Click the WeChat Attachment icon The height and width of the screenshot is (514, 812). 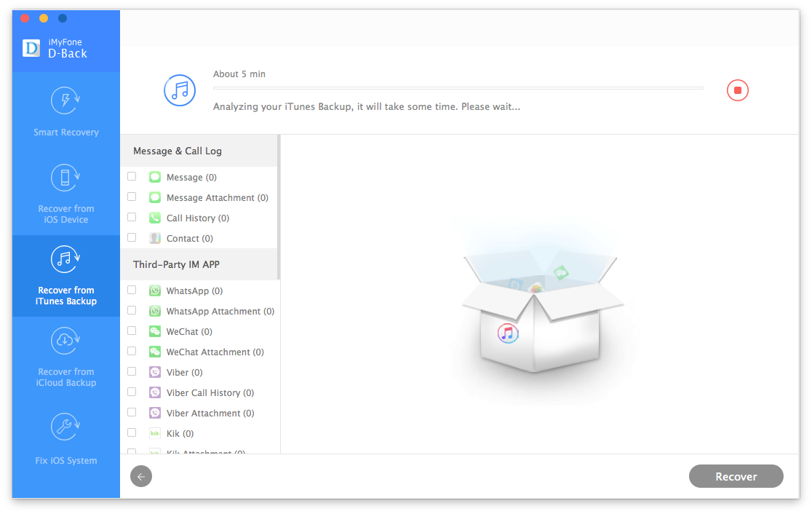[155, 352]
